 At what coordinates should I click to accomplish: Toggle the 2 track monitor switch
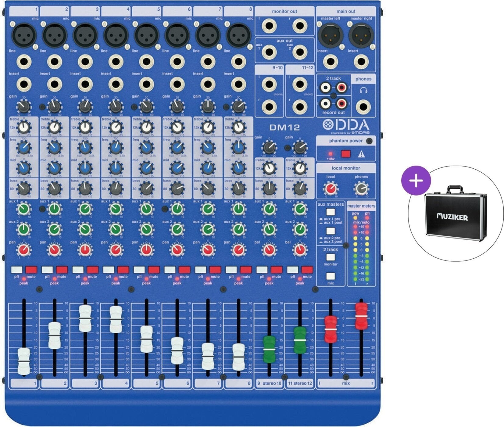coord(331,257)
